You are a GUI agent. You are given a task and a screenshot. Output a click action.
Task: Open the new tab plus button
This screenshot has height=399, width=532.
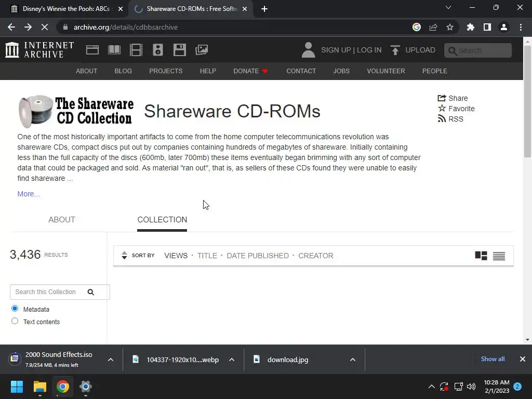point(264,9)
